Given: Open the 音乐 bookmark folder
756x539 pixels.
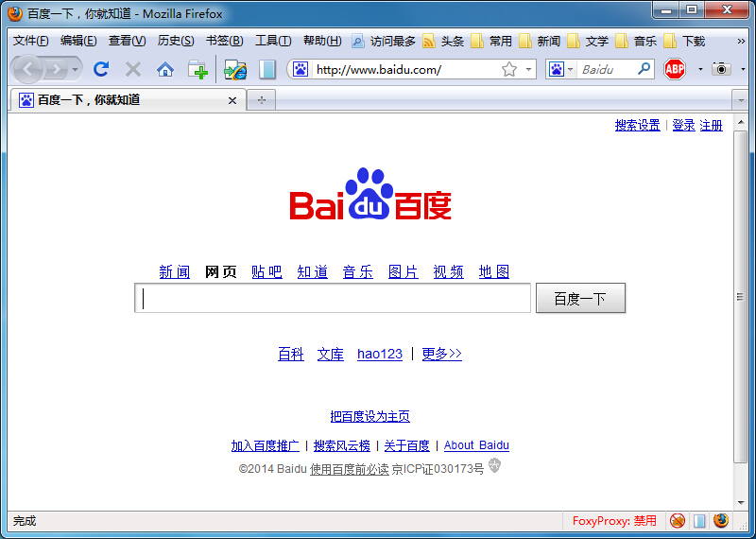Looking at the screenshot, I should [x=635, y=42].
